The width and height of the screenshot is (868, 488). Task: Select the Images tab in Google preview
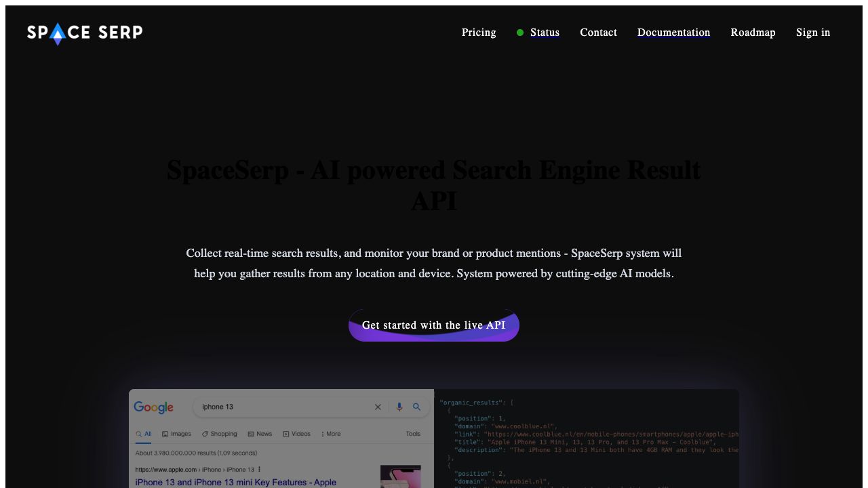pyautogui.click(x=176, y=434)
